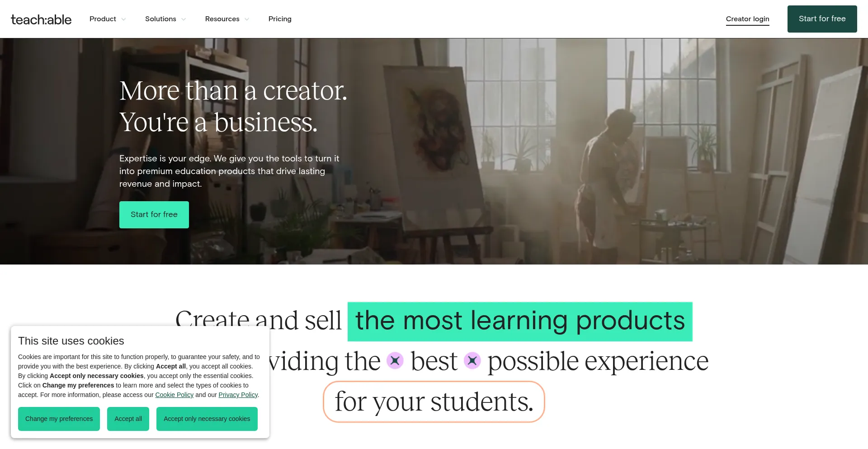Image resolution: width=868 pixels, height=449 pixels.
Task: Expand the Resources dropdown chevron
Action: point(247,19)
